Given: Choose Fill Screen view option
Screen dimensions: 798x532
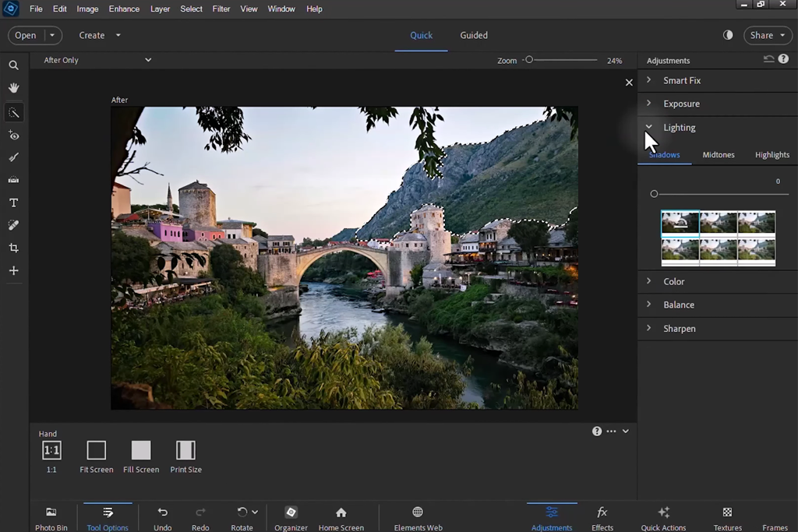Looking at the screenshot, I should [x=141, y=456].
